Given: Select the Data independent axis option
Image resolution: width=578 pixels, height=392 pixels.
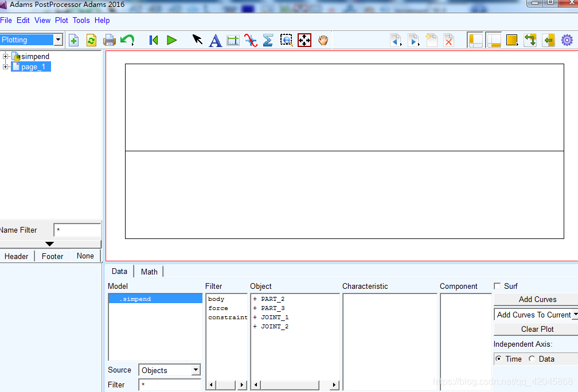Looking at the screenshot, I should [x=532, y=359].
